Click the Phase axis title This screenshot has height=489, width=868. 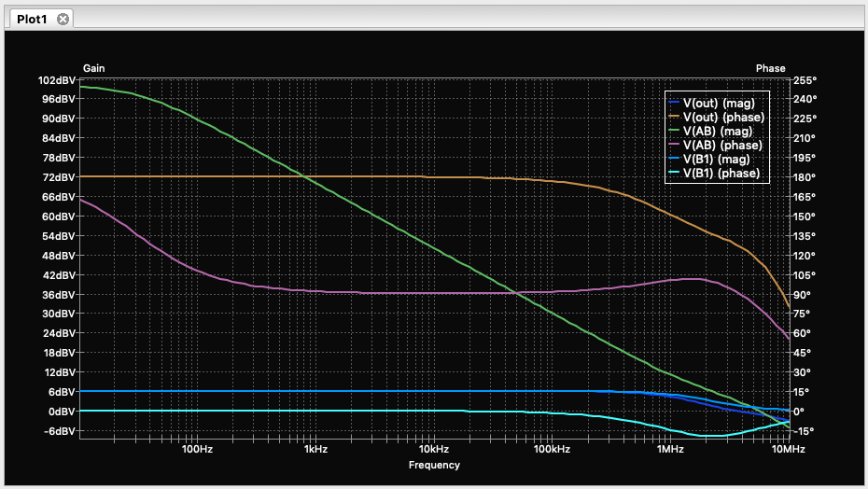coord(770,68)
